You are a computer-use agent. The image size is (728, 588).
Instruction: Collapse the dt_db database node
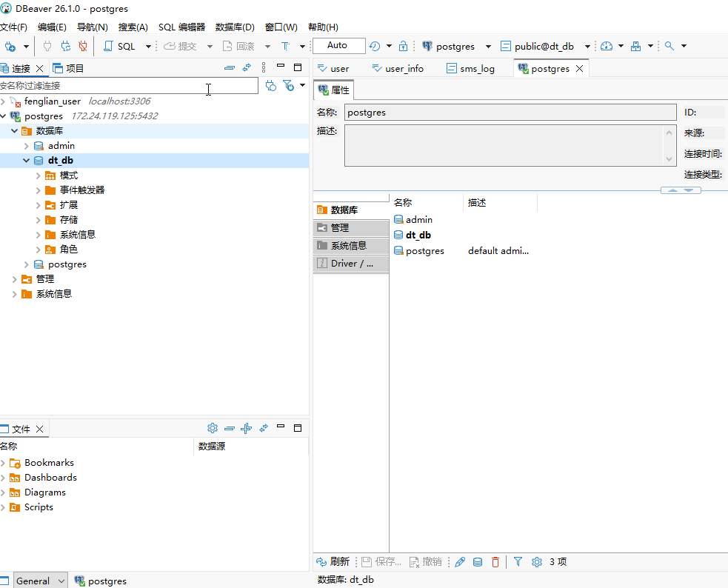coord(27,161)
